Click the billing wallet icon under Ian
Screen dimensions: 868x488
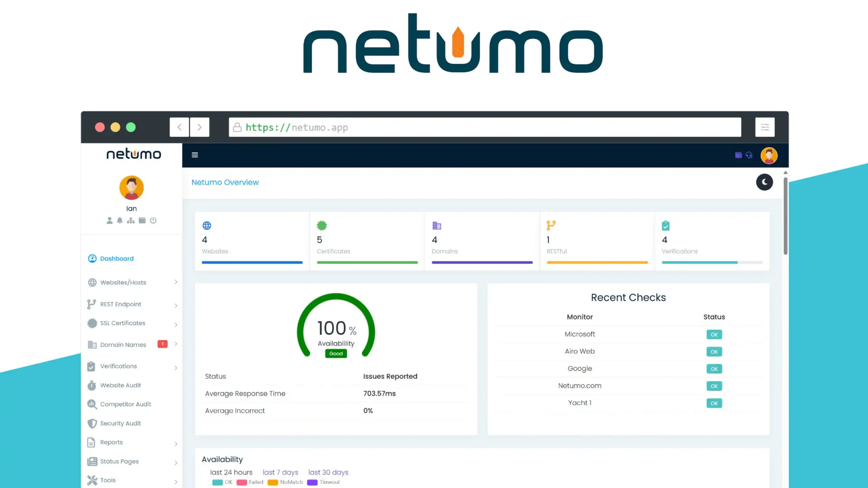142,220
